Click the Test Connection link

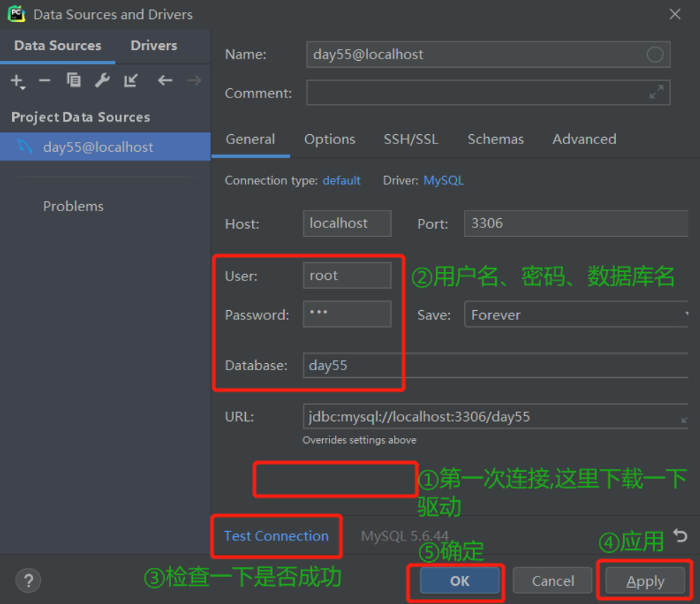click(x=276, y=535)
